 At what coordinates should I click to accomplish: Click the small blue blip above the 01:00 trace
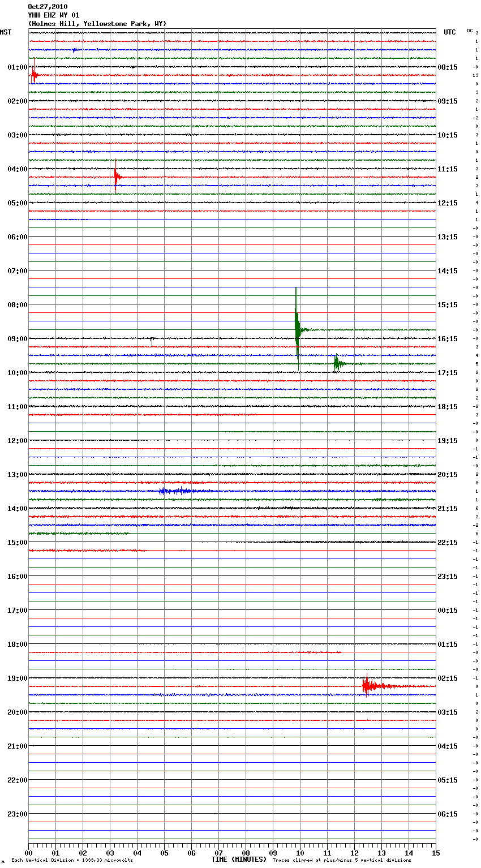coord(75,50)
